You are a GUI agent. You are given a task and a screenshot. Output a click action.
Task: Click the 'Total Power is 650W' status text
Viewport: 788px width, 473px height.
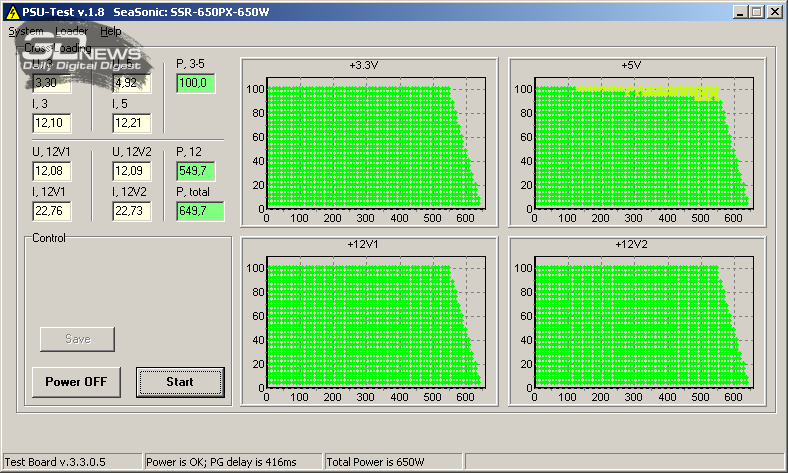375,462
